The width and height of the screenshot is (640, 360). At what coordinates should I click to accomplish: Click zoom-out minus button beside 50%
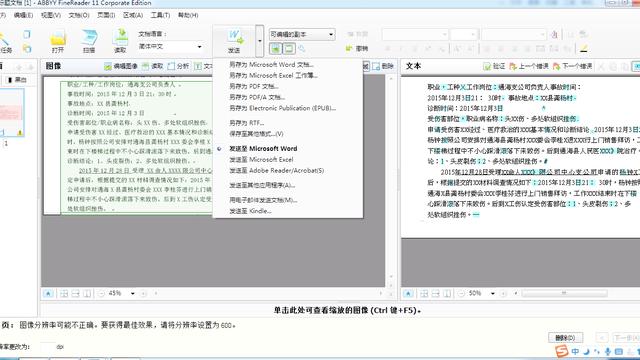point(462,293)
